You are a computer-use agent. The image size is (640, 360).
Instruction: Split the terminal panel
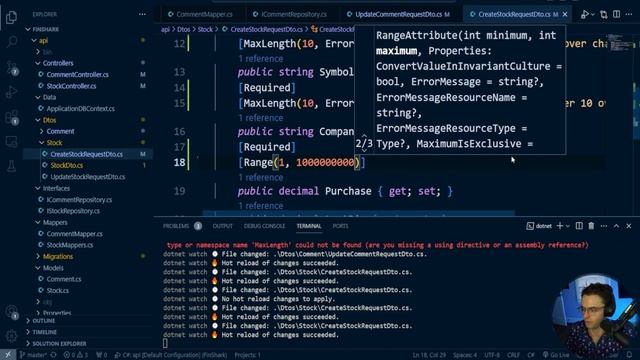[x=579, y=226]
